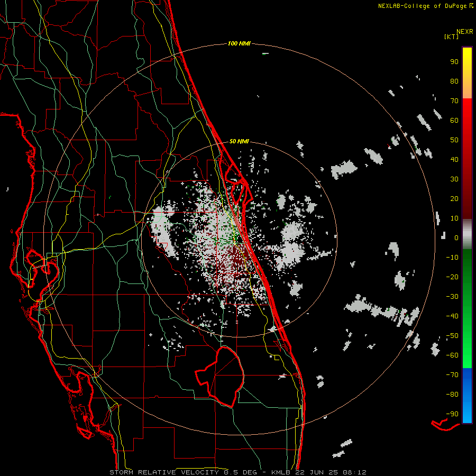Click the 20 value on the velocity scale

click(x=454, y=198)
